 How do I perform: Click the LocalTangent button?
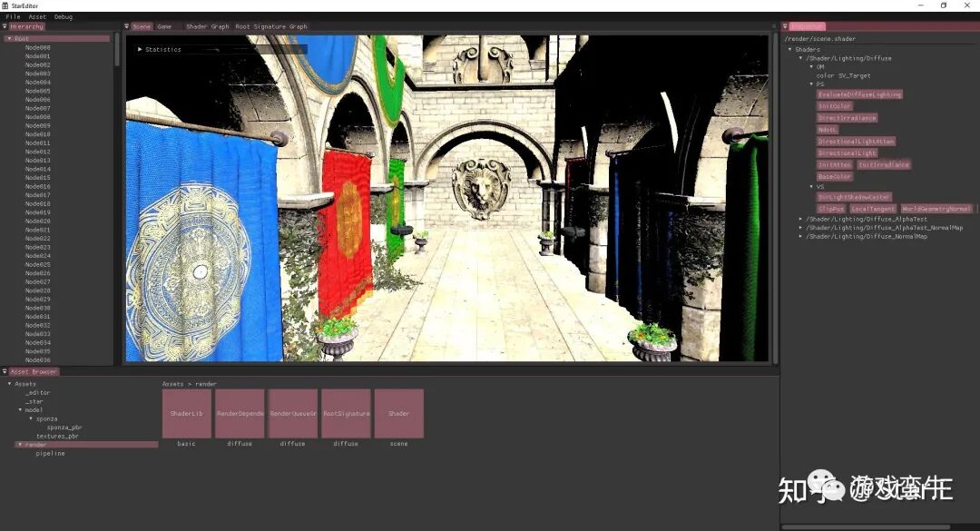point(873,209)
